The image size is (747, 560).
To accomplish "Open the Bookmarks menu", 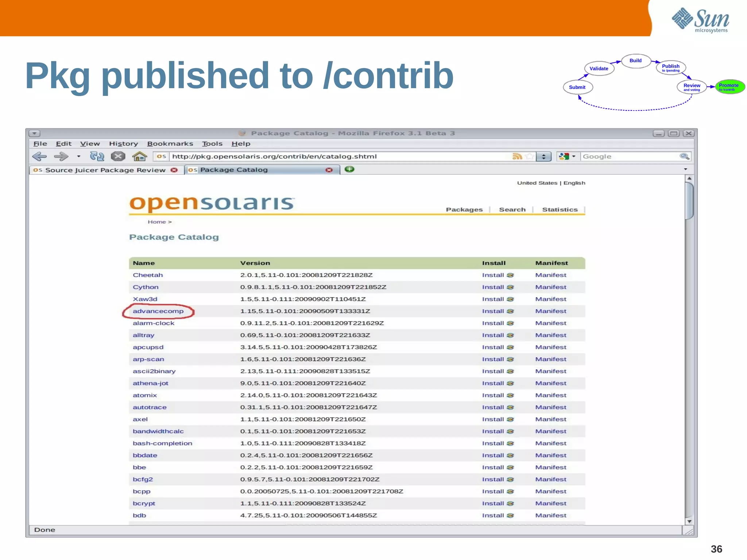I will point(170,144).
